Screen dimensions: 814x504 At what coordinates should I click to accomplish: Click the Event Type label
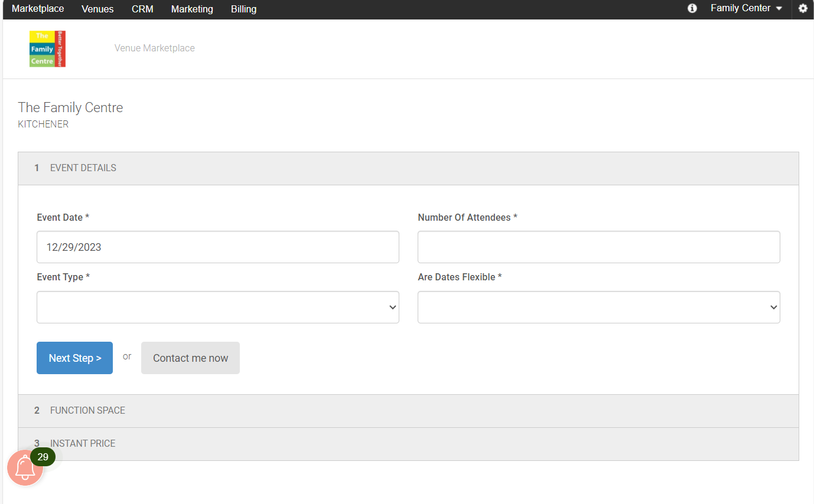[63, 277]
